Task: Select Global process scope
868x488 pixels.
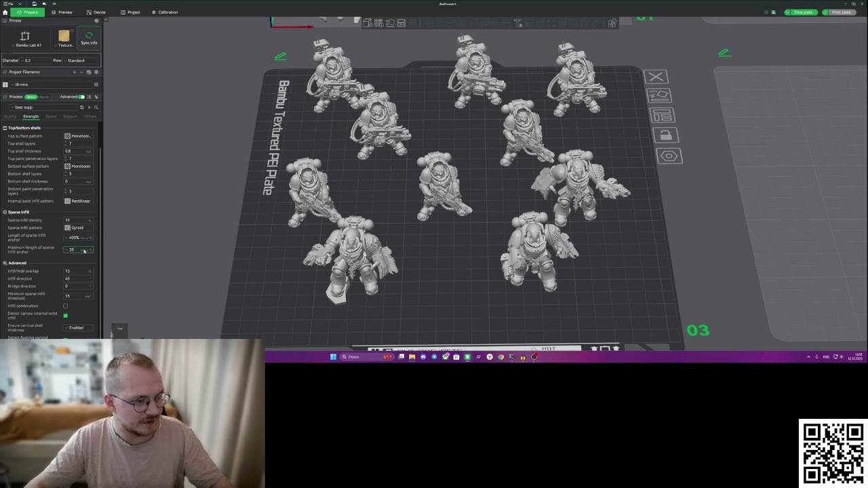Action: pos(31,97)
